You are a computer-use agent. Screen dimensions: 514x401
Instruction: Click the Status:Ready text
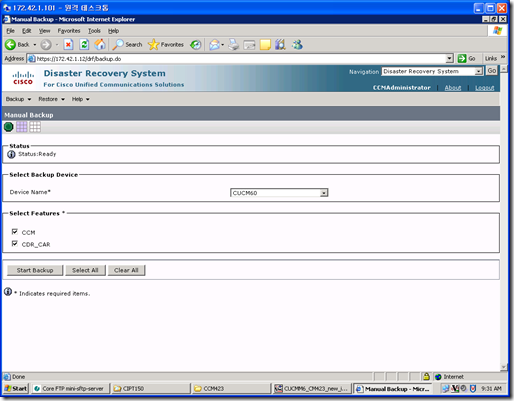point(37,154)
